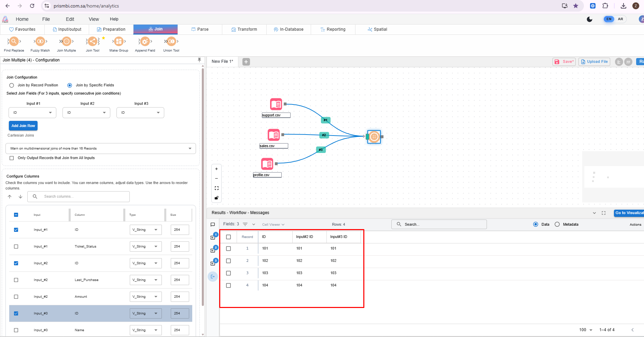Image resolution: width=644 pixels, height=337 pixels.
Task: Switch results view to Metadata
Action: pyautogui.click(x=557, y=224)
